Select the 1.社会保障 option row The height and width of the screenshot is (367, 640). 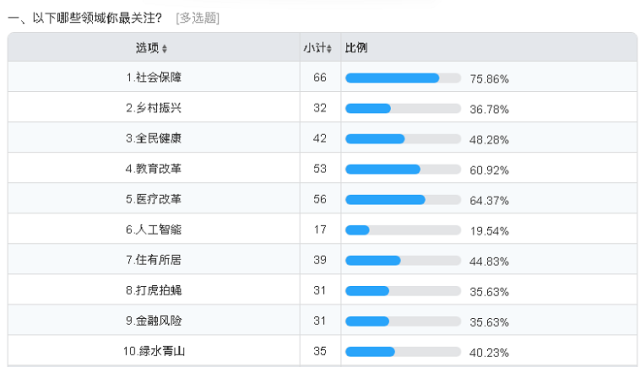point(322,77)
